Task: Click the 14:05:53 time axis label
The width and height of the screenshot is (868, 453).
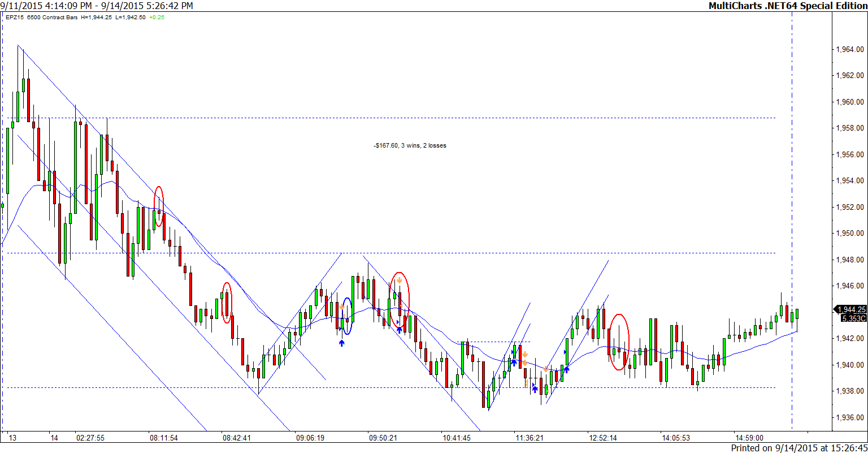Action: click(676, 438)
